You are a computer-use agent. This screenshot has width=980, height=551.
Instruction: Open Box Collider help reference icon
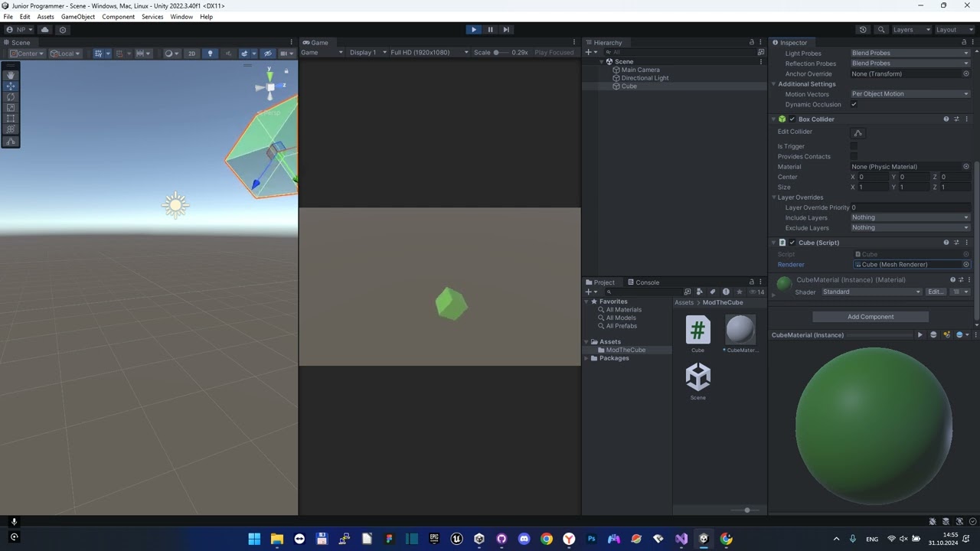click(946, 119)
